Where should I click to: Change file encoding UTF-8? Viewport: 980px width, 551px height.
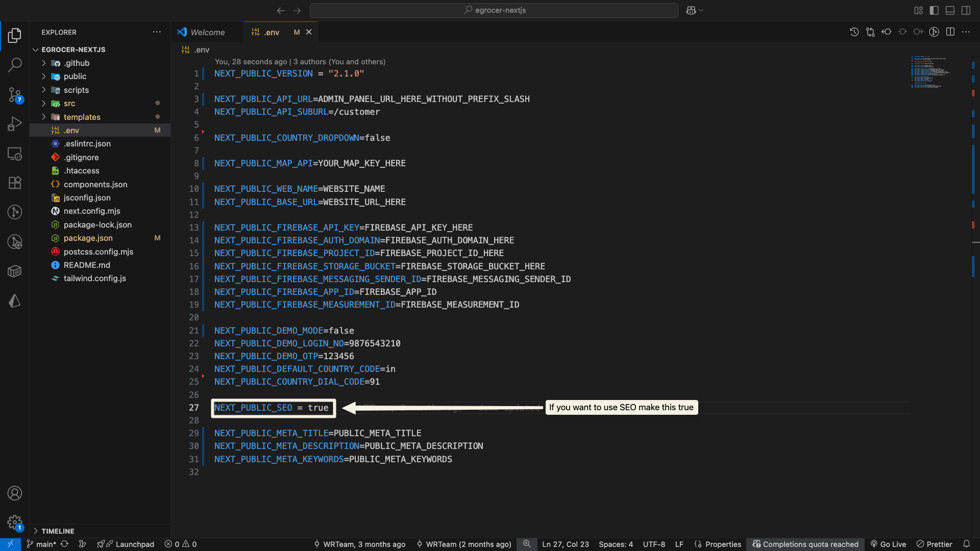pos(654,544)
